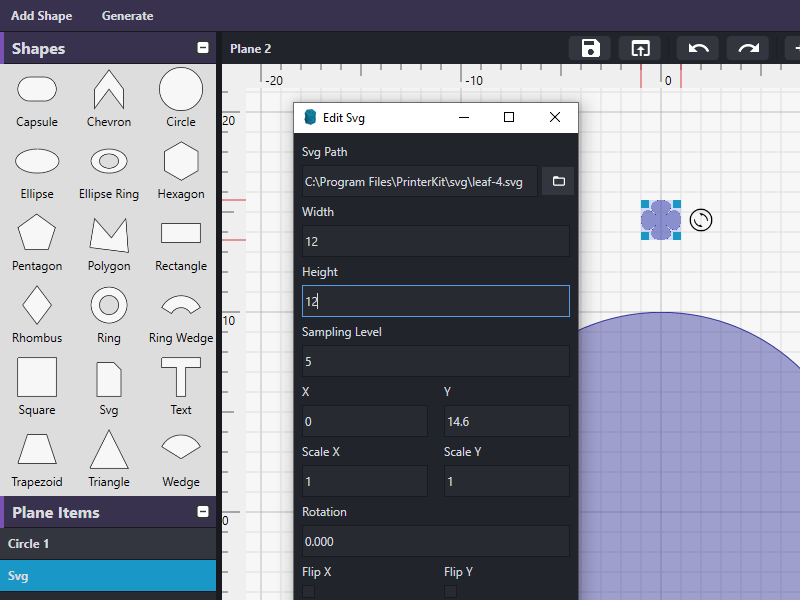Select the leaf svg shape on canvas
The width and height of the screenshot is (800, 600).
click(661, 220)
